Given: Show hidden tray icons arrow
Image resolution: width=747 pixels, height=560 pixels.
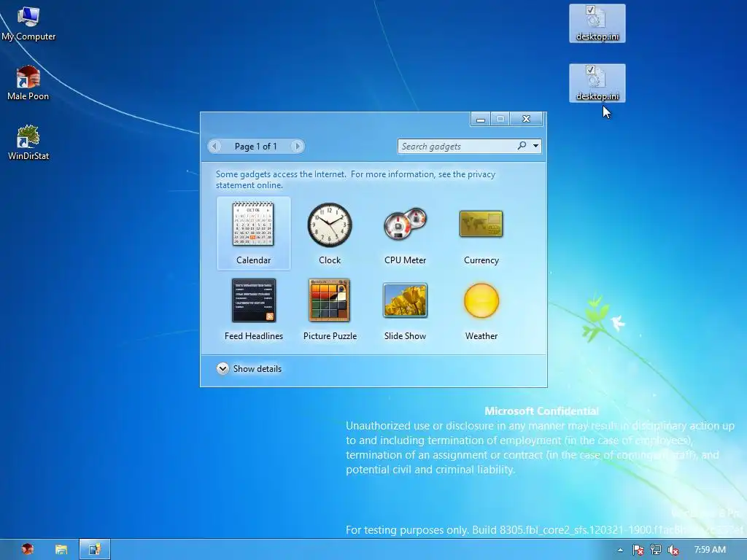Looking at the screenshot, I should tap(620, 550).
